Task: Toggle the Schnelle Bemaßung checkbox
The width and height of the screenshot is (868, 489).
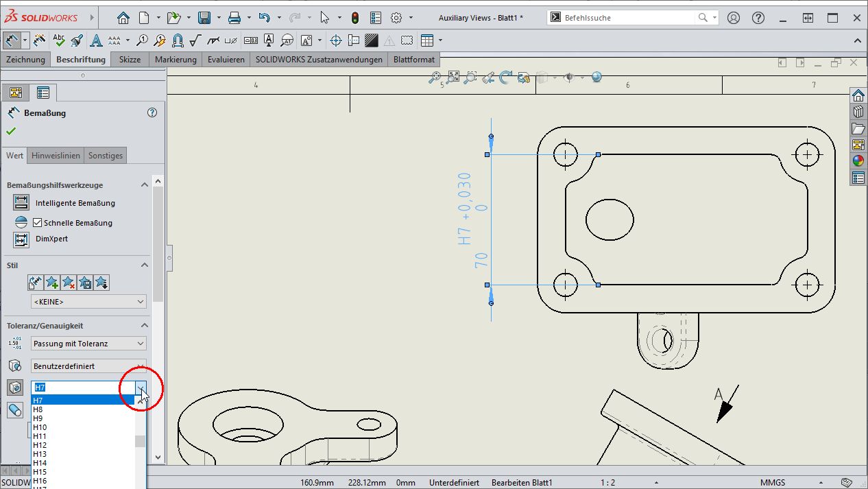Action: [x=38, y=223]
